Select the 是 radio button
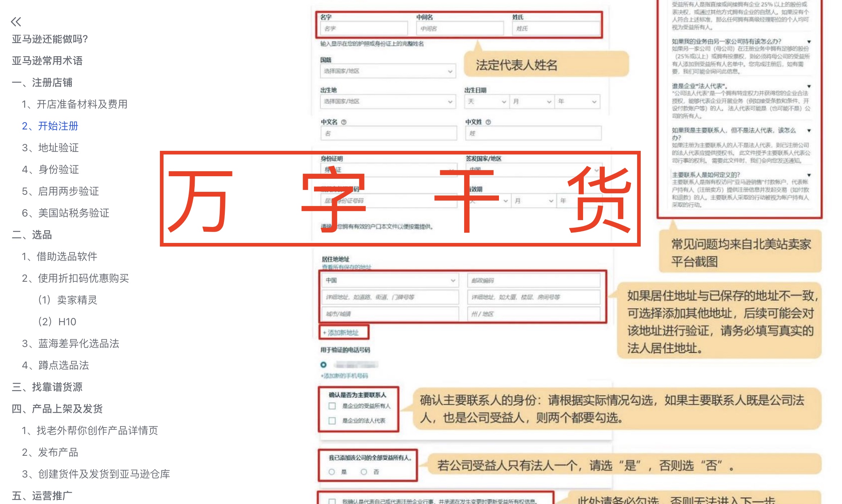842x504 pixels. (x=331, y=472)
